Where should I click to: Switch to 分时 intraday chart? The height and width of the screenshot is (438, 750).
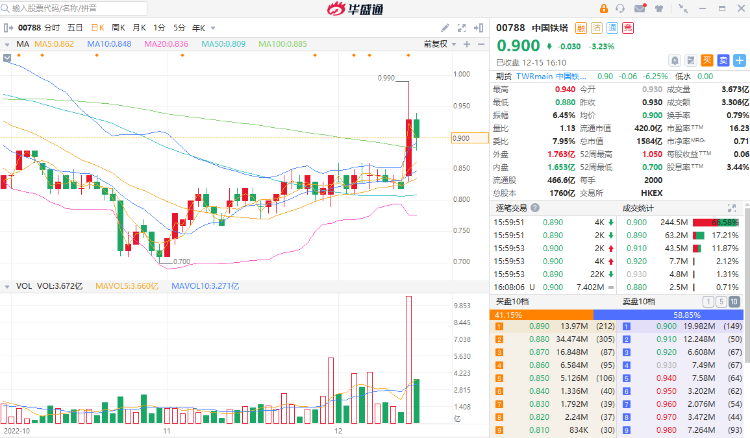(x=52, y=28)
